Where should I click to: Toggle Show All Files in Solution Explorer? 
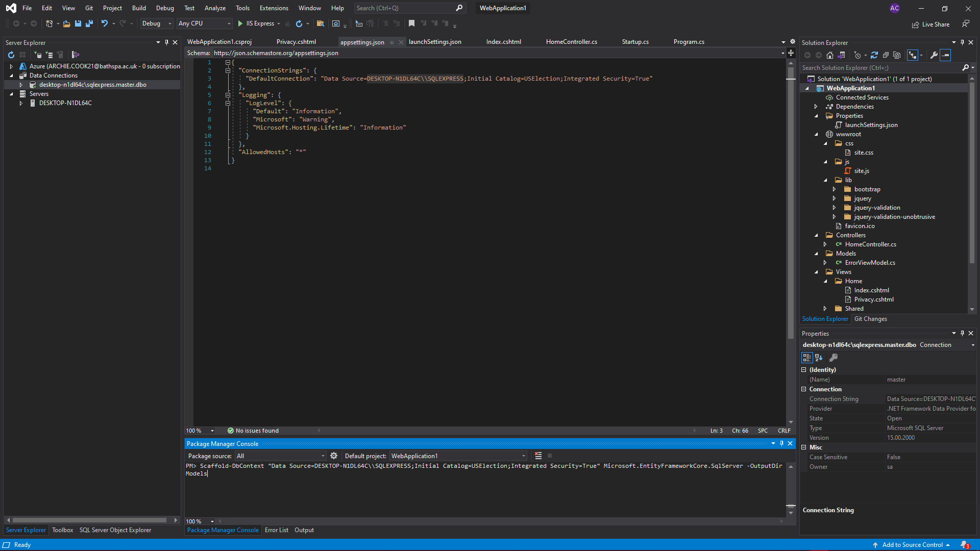coord(897,55)
